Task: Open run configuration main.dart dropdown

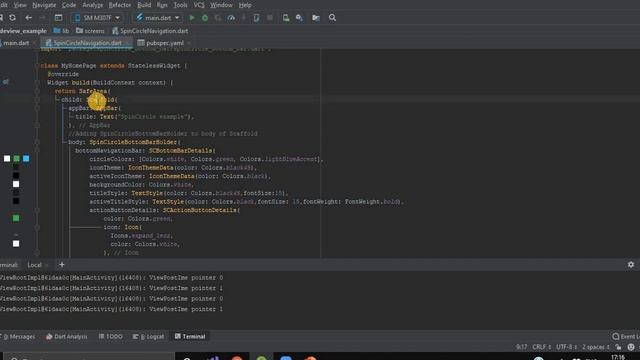Action: click(x=158, y=18)
